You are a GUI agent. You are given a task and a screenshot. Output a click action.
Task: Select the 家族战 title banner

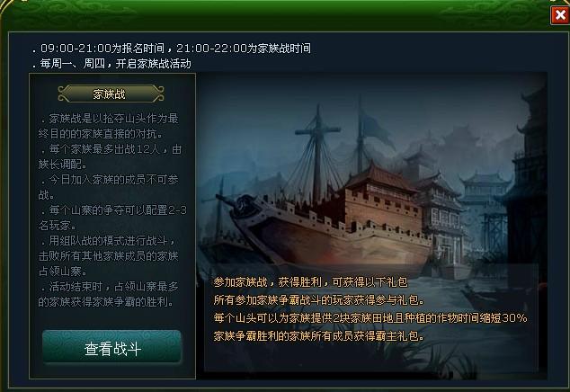click(111, 94)
